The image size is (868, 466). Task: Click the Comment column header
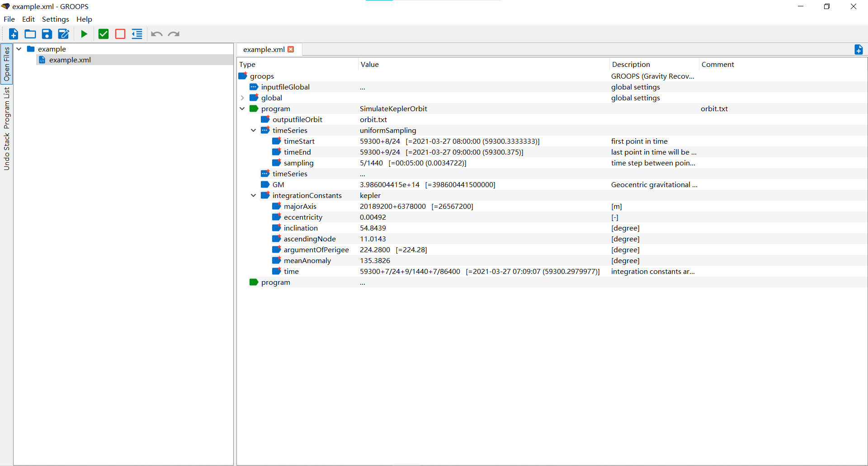coord(783,64)
